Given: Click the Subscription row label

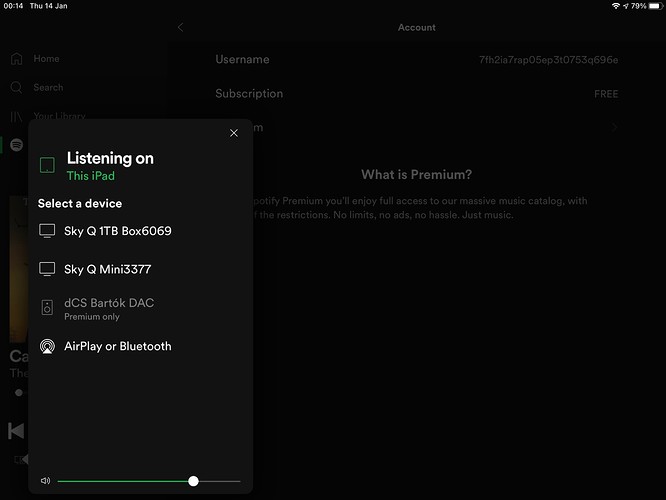Looking at the screenshot, I should tap(249, 93).
